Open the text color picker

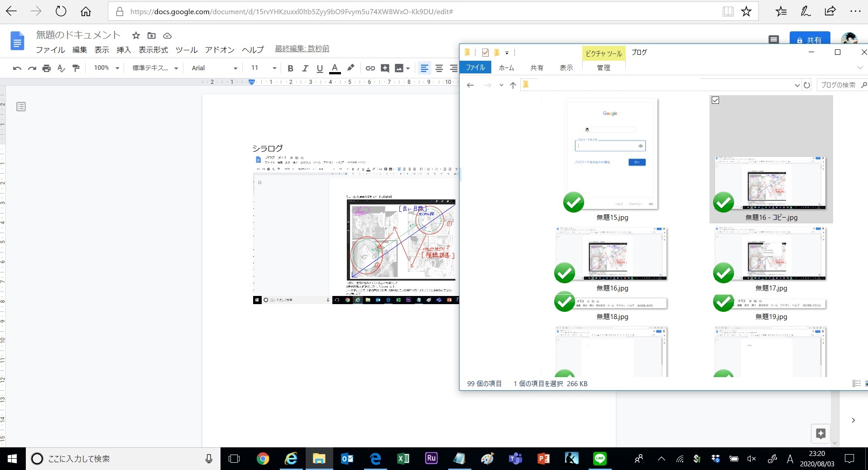(335, 68)
